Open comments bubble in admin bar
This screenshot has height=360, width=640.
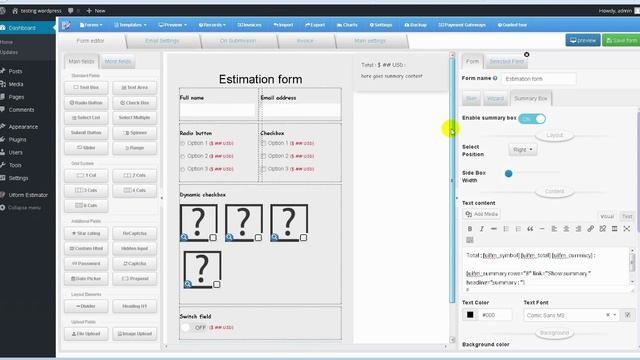71,11
